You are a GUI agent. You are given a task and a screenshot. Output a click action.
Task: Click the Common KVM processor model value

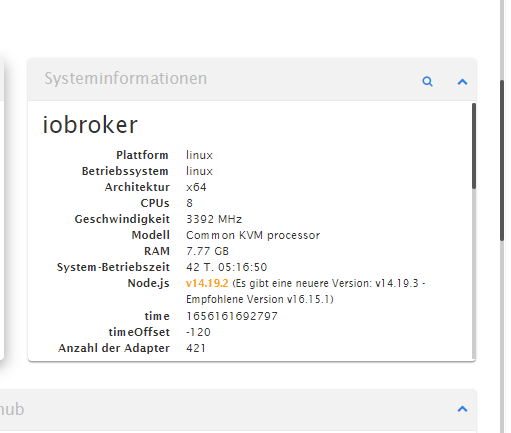[x=253, y=235]
